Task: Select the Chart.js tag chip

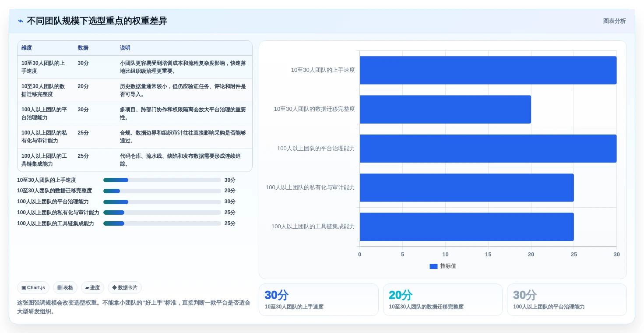Action: click(33, 288)
